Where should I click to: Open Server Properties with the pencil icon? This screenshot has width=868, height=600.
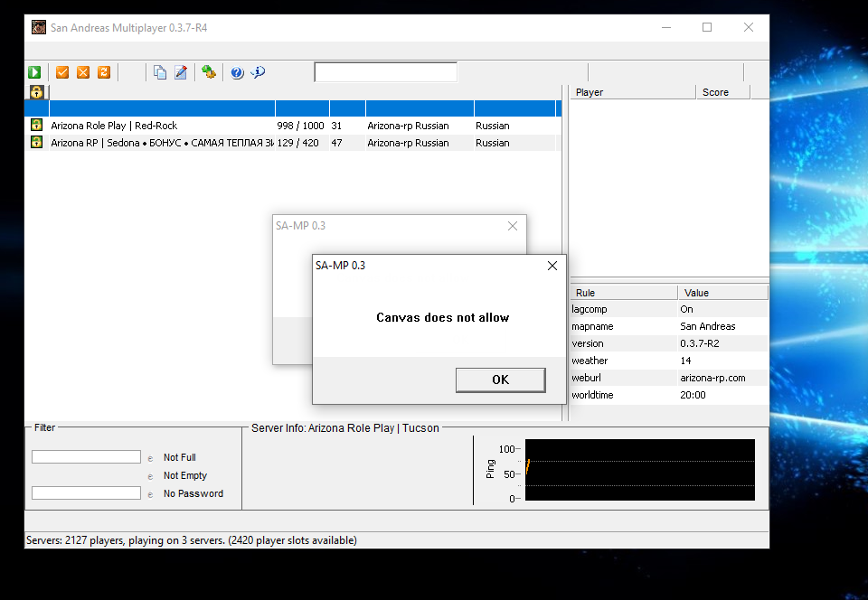181,72
